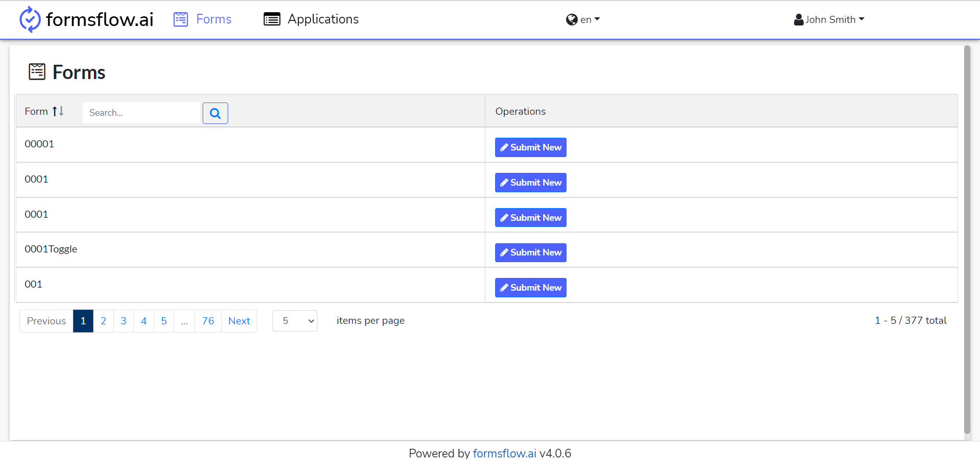
Task: Go to pagination page 4
Action: [144, 321]
